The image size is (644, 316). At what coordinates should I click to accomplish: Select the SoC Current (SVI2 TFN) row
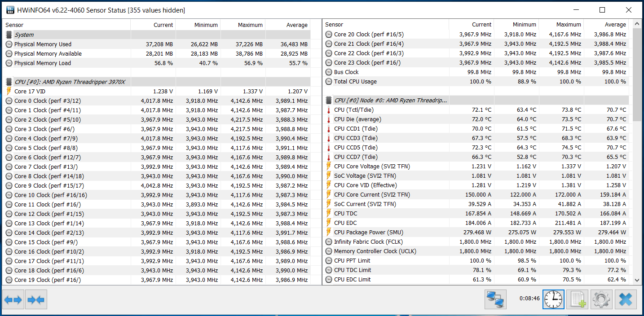pos(476,204)
